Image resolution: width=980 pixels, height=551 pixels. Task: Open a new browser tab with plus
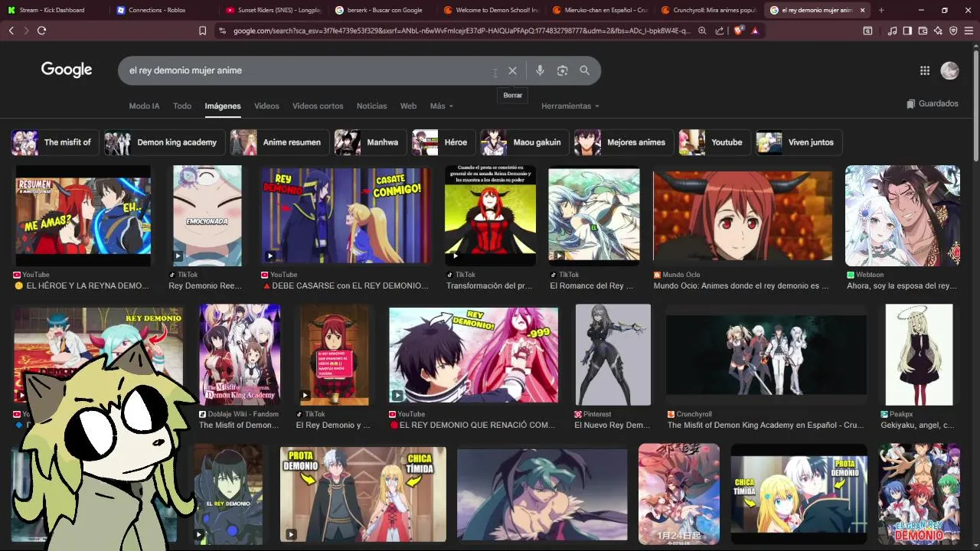881,10
